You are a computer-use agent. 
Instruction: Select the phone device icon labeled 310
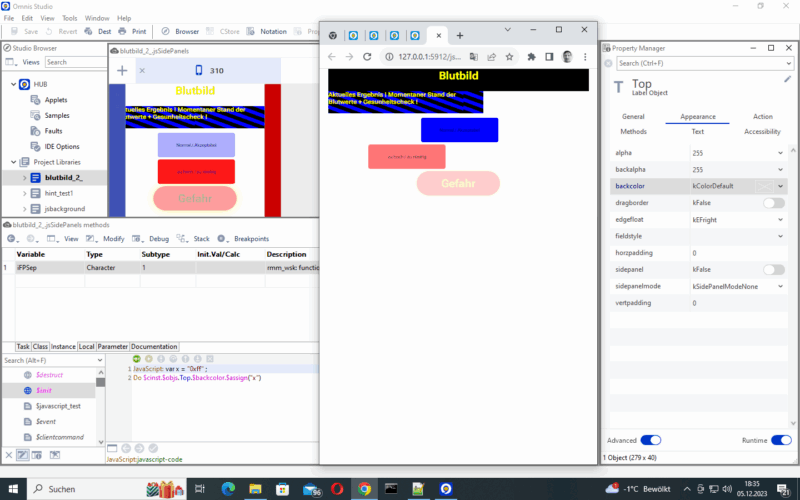pos(198,71)
